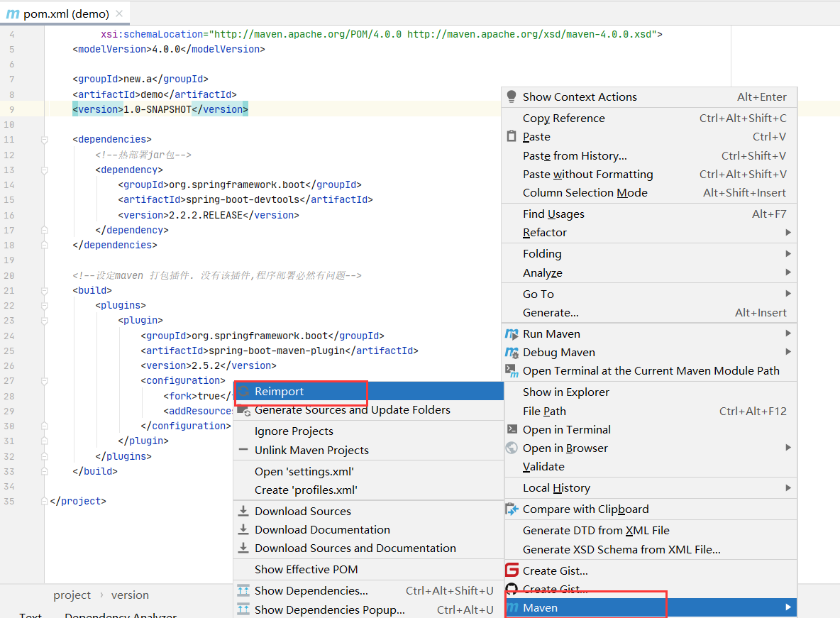Collapse the dependencies tag fold marker at line 11
The height and width of the screenshot is (618, 840).
tap(45, 139)
